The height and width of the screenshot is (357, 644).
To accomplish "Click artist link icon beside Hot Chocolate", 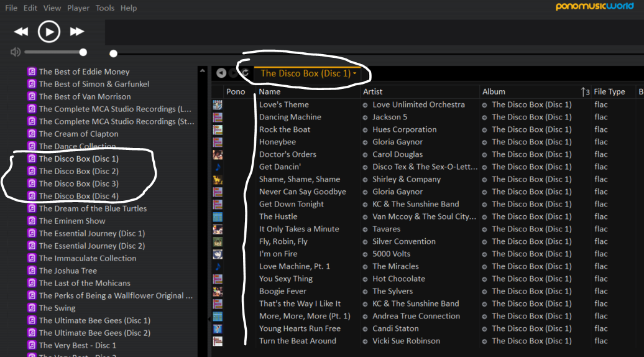I will [365, 279].
